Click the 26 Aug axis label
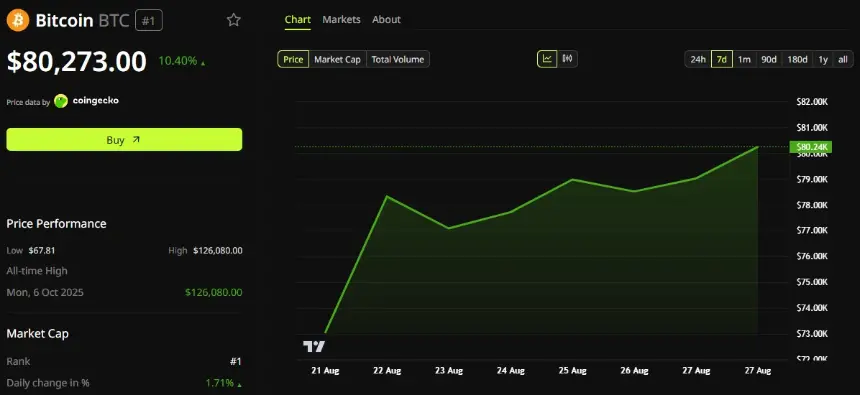 [x=634, y=371]
